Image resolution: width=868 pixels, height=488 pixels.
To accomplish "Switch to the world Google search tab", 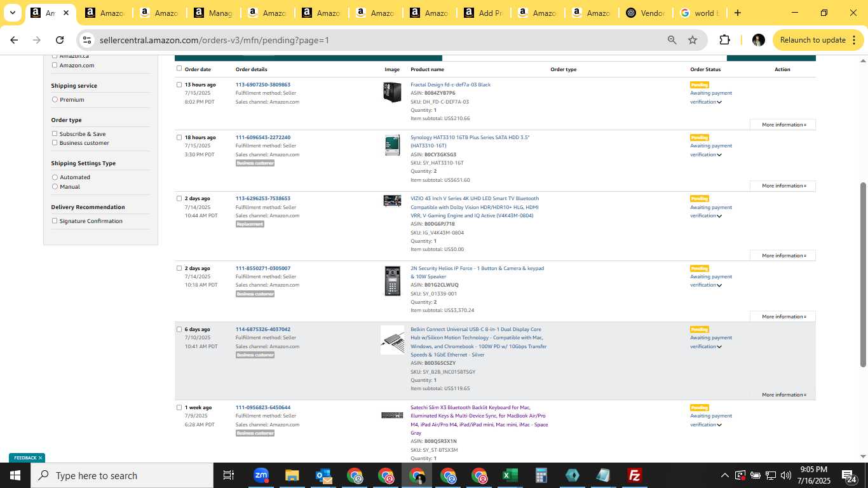I will coord(699,13).
